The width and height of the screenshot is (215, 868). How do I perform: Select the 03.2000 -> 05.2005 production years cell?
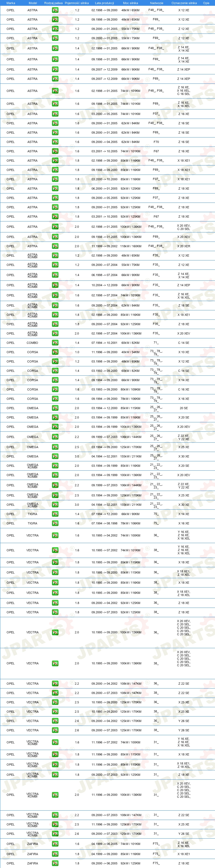pyautogui.click(x=104, y=114)
